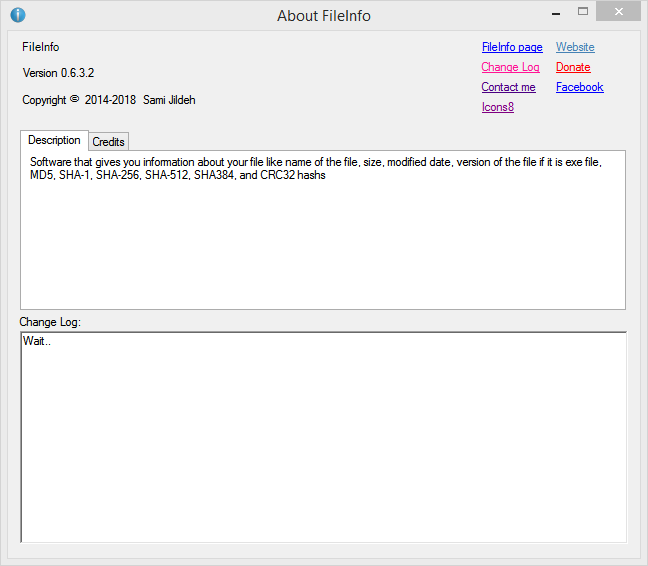
Task: Click the 'Copyright © 2014-2018 Sami Jildeh' text
Action: pos(109,100)
